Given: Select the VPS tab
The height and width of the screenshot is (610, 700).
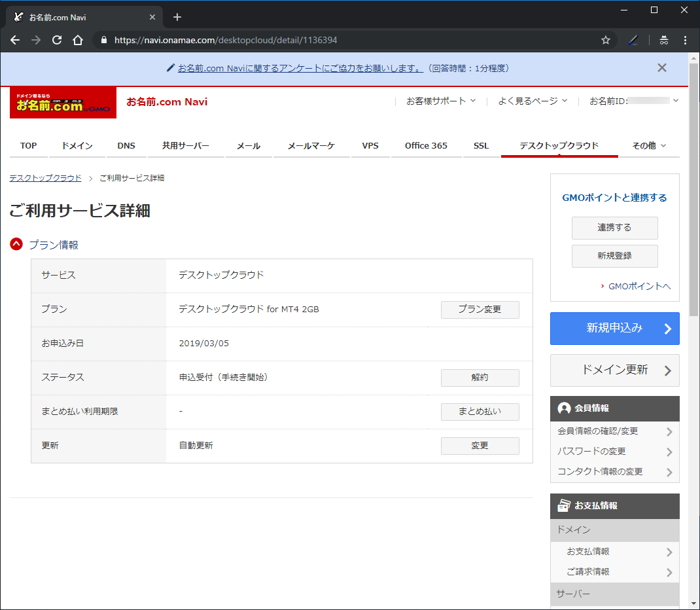Looking at the screenshot, I should tap(370, 145).
